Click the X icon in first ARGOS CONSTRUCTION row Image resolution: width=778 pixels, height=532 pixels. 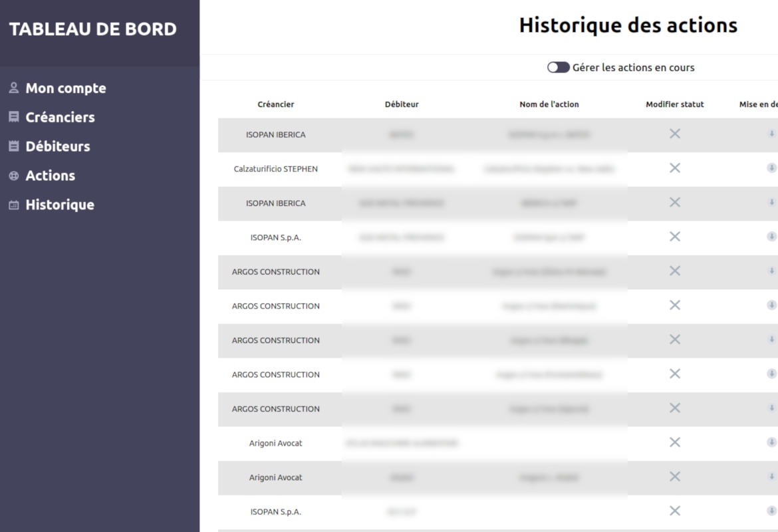674,271
